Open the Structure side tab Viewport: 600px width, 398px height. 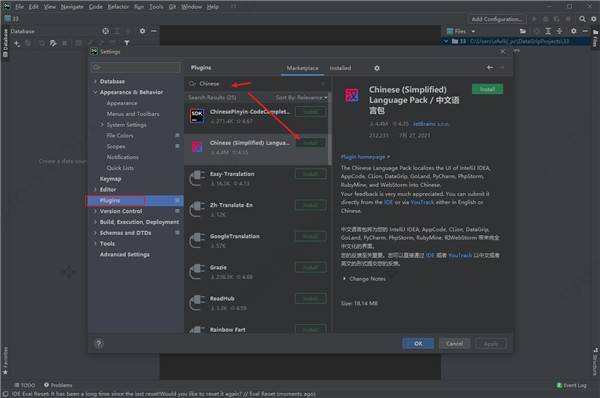(x=595, y=362)
